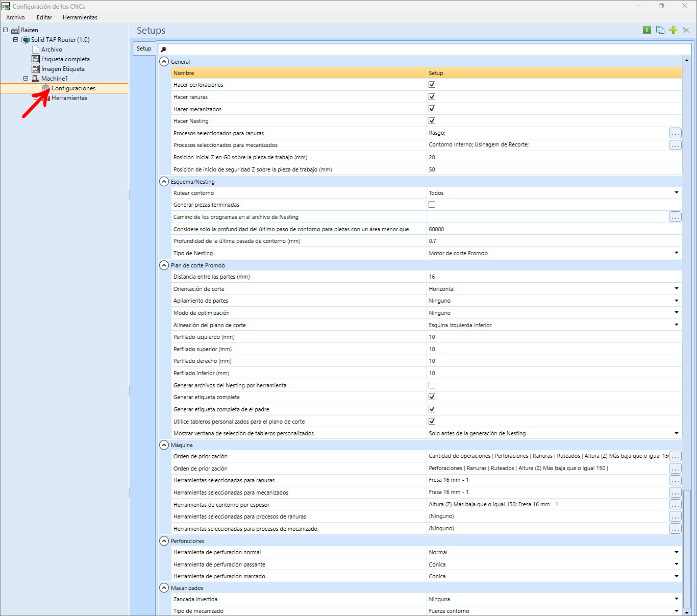Uncheck Hacer perforaciones checkbox

click(x=432, y=85)
